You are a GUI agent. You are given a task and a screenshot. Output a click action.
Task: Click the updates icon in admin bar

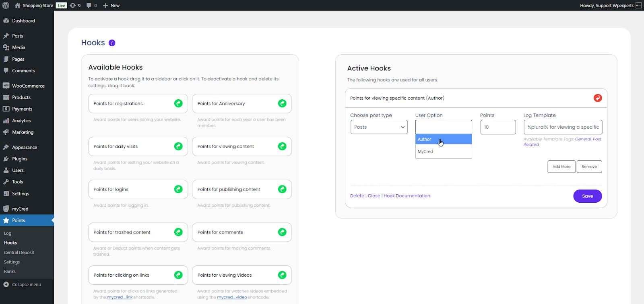[75, 6]
